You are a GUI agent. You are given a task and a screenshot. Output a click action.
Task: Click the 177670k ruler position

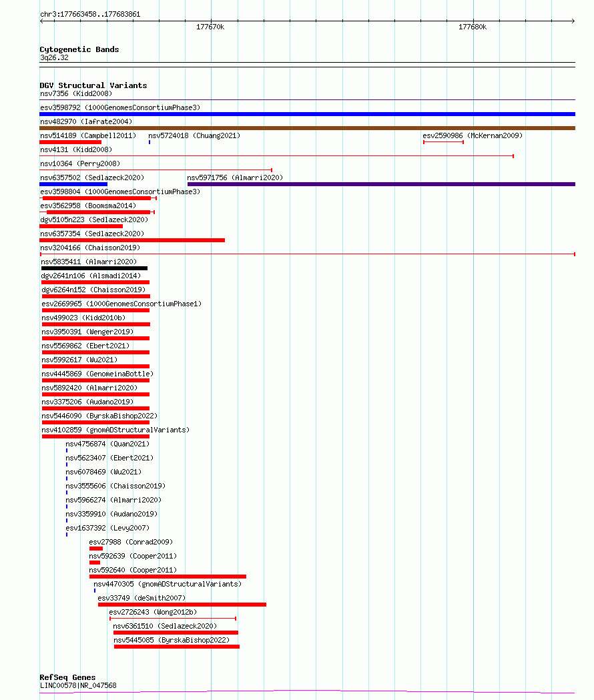click(x=210, y=27)
